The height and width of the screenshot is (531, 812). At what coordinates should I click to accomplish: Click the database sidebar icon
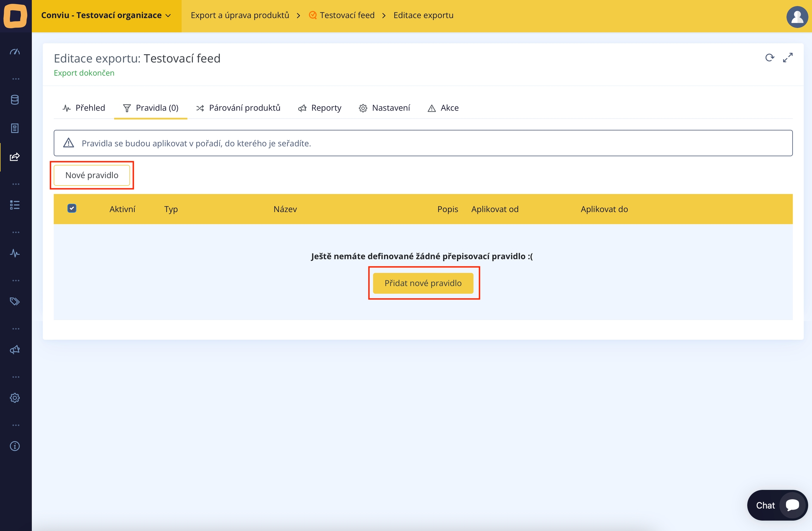pos(15,100)
